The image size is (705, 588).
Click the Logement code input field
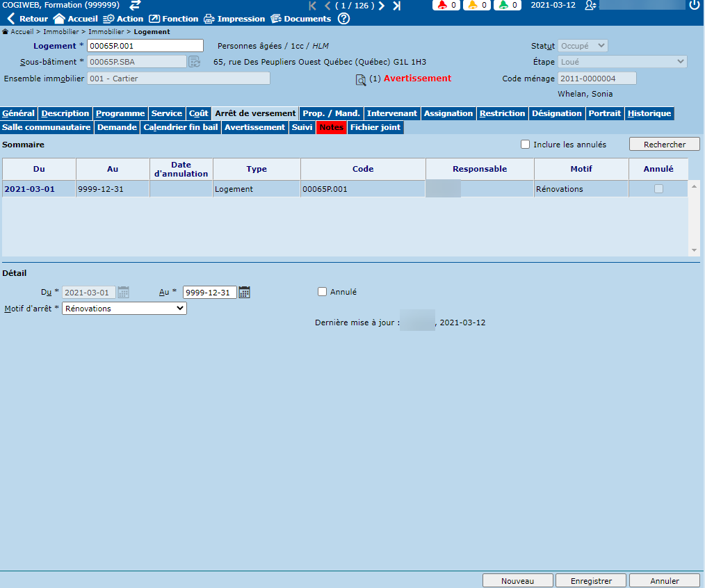[x=145, y=46]
